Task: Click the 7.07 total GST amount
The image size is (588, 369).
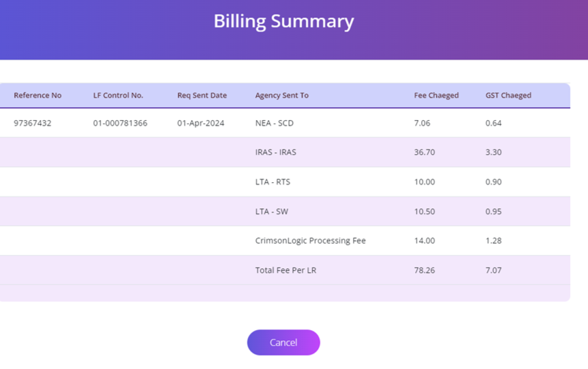Action: tap(494, 270)
